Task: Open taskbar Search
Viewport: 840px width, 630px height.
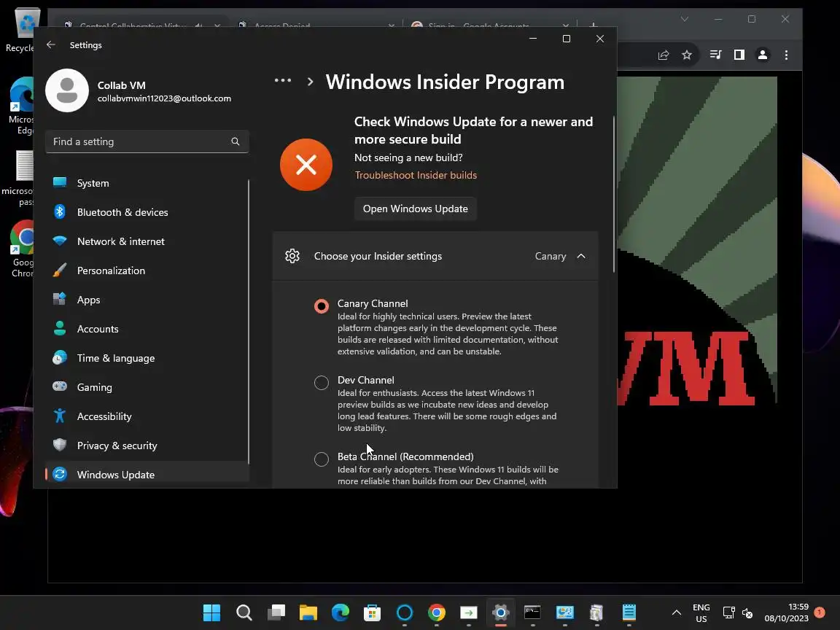Action: pos(244,612)
